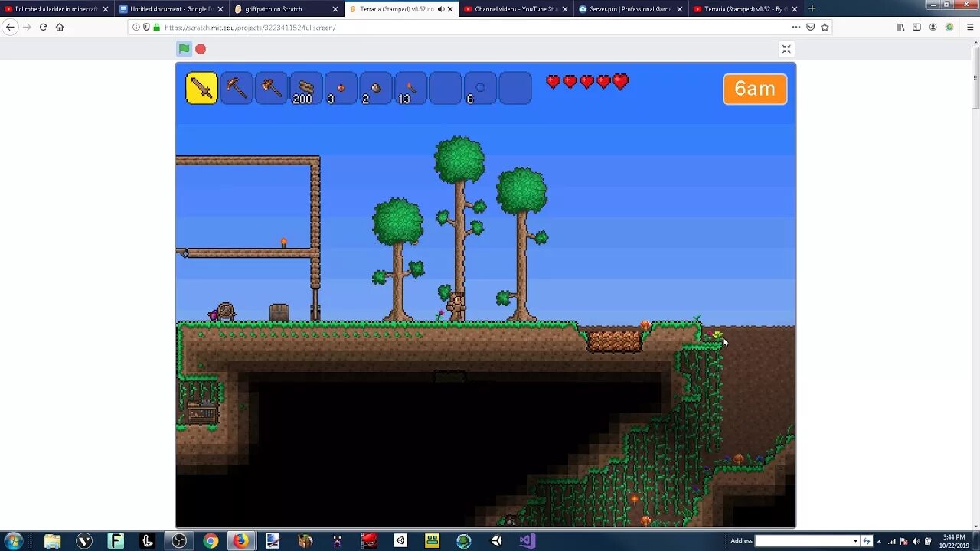Image resolution: width=980 pixels, height=551 pixels.
Task: Switch to the Untitled document Google Docs tab
Action: (x=171, y=9)
